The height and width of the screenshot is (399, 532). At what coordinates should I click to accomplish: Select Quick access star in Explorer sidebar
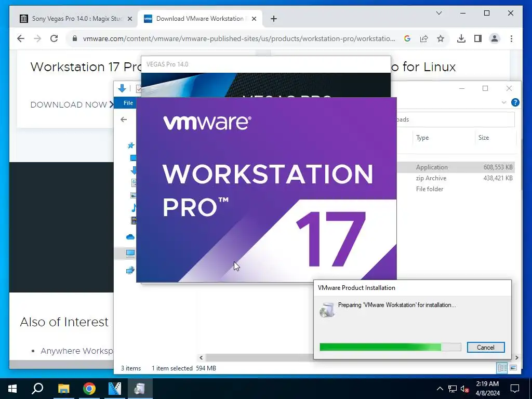pos(130,145)
